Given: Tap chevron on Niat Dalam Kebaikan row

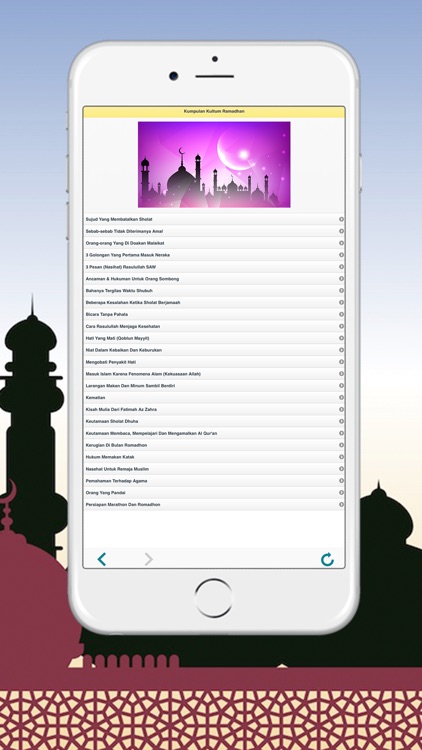Looking at the screenshot, I should point(341,350).
